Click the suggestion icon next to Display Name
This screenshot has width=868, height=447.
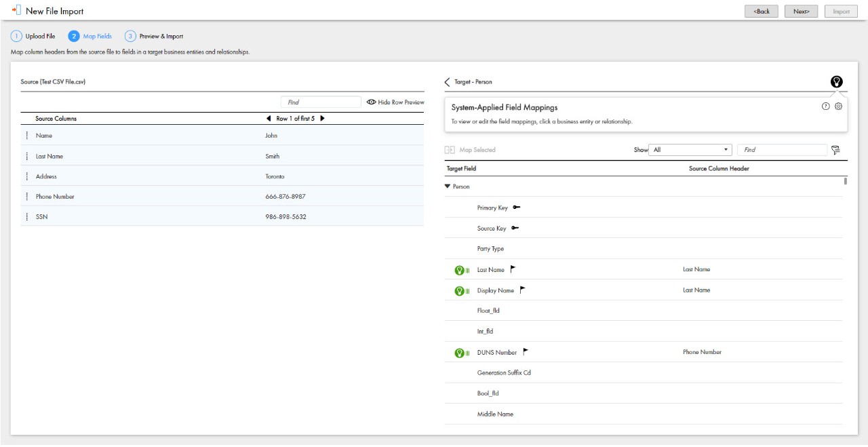459,291
